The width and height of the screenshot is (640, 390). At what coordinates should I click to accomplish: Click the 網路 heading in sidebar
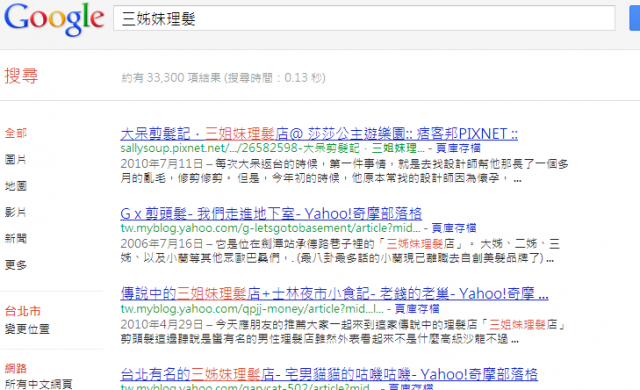pos(16,368)
